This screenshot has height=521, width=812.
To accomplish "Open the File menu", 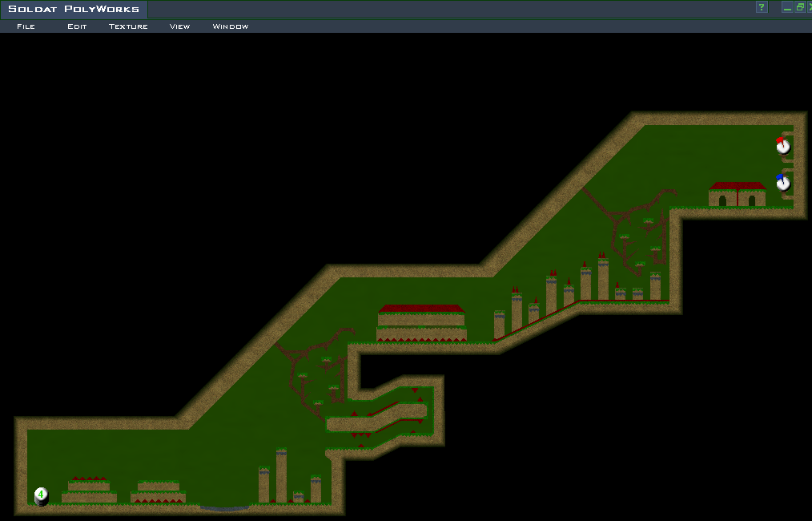I will click(26, 26).
